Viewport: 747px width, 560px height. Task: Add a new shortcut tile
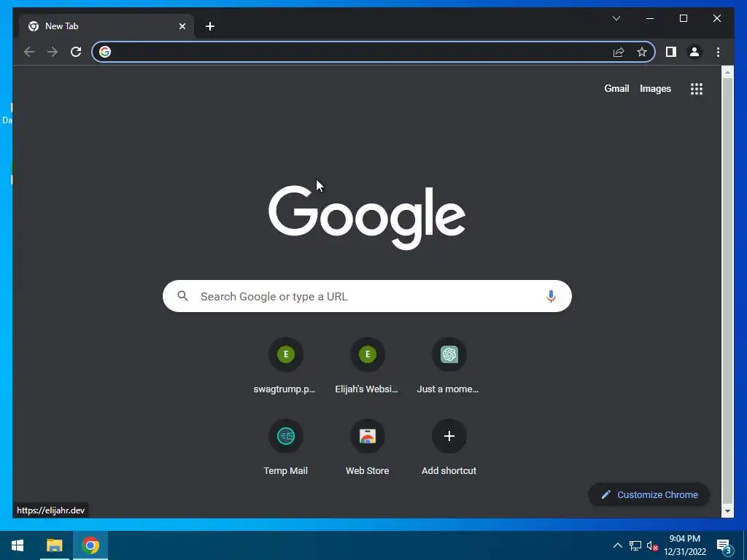(x=449, y=448)
